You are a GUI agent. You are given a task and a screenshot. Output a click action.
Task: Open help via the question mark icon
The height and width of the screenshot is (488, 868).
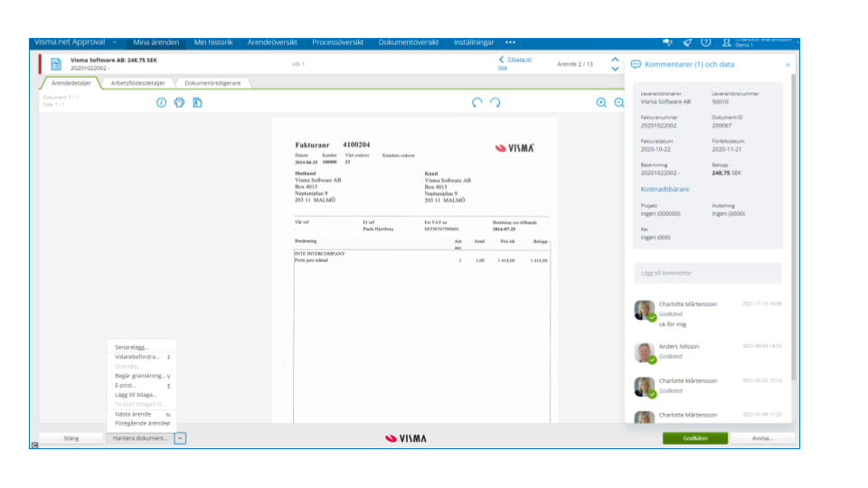point(706,42)
